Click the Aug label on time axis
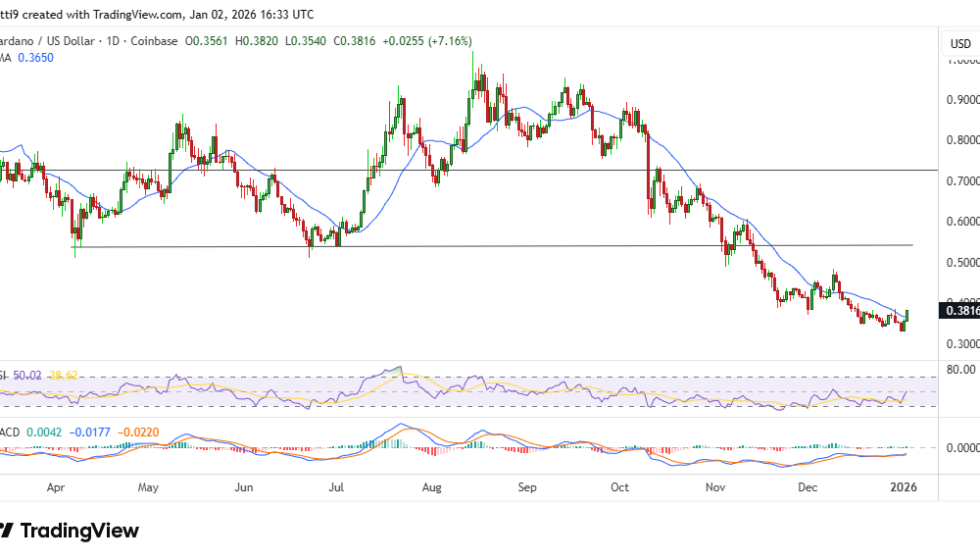This screenshot has height=560, width=980. pos(432,486)
